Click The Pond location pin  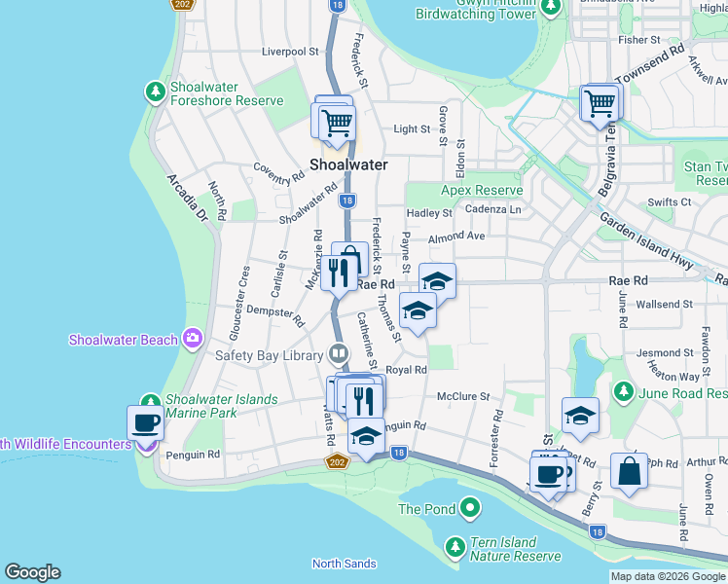pos(470,507)
